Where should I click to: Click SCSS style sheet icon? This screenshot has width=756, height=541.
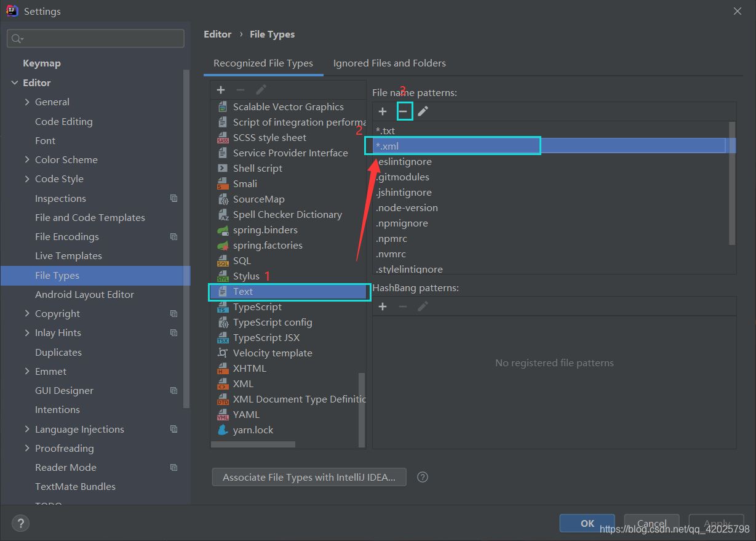coord(223,138)
